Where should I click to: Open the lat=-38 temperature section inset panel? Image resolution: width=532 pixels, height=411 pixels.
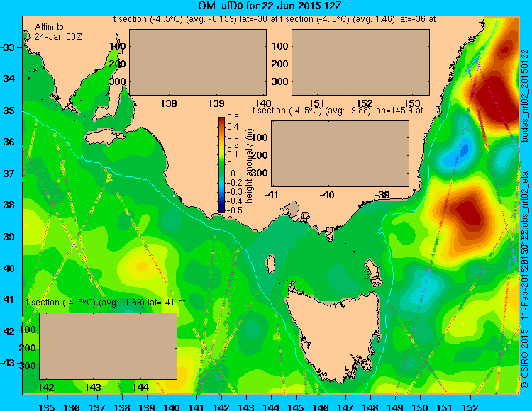coord(198,62)
